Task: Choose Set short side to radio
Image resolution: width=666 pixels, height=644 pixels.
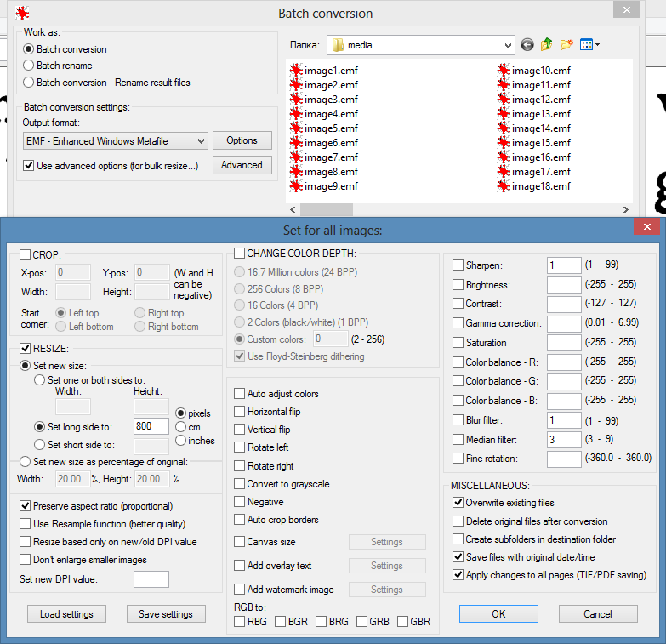Action: [x=39, y=444]
